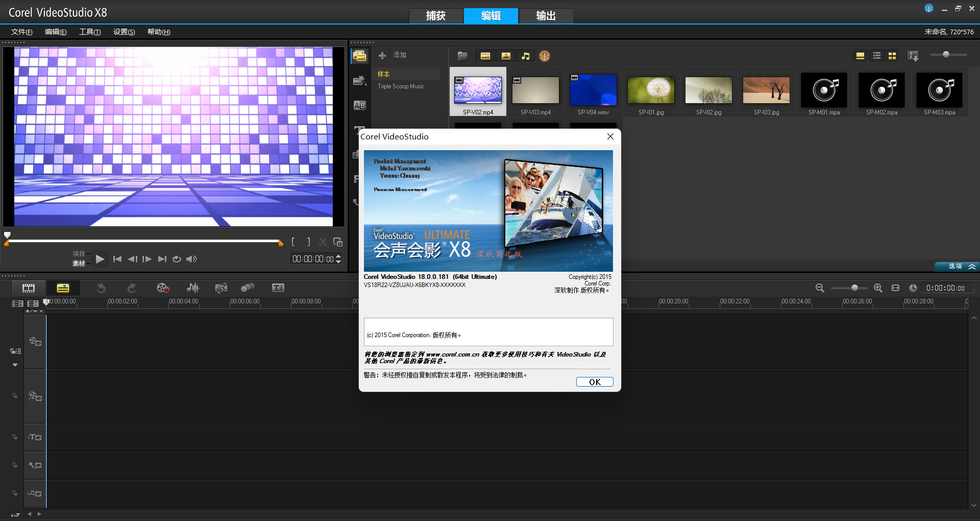Click OK in the About dialog
Viewport: 980px width, 521px height.
click(x=595, y=382)
